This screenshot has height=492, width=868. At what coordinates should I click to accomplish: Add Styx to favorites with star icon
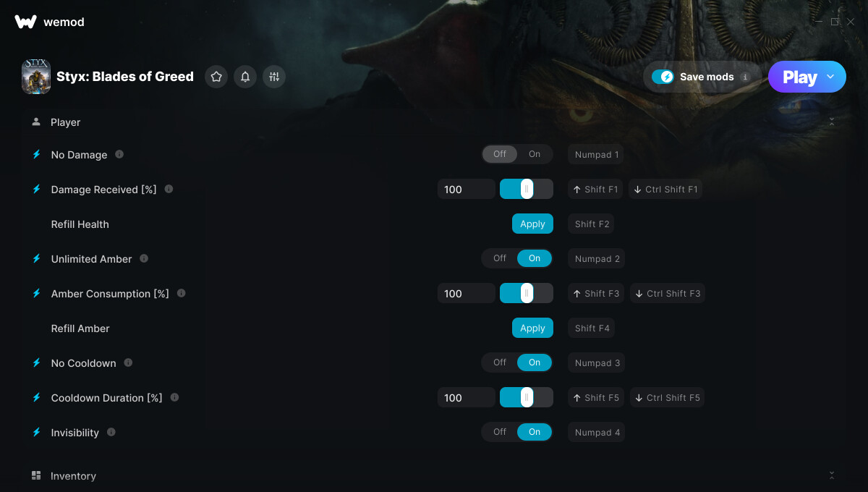tap(216, 77)
